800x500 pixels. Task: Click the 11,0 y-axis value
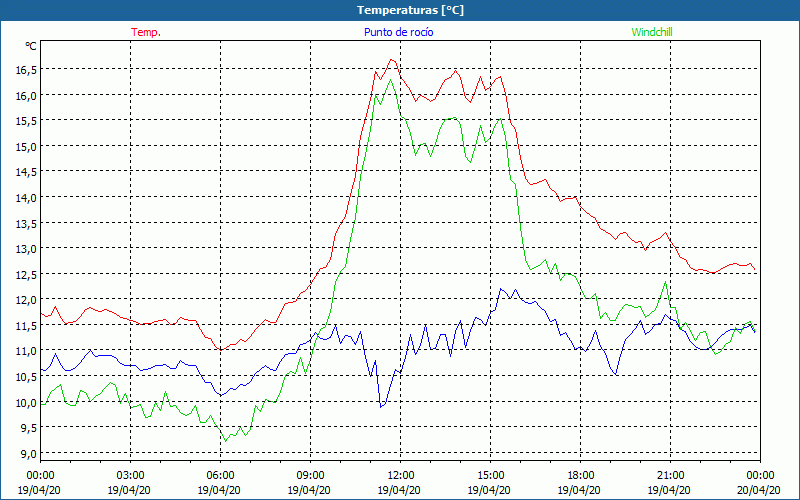coord(27,351)
